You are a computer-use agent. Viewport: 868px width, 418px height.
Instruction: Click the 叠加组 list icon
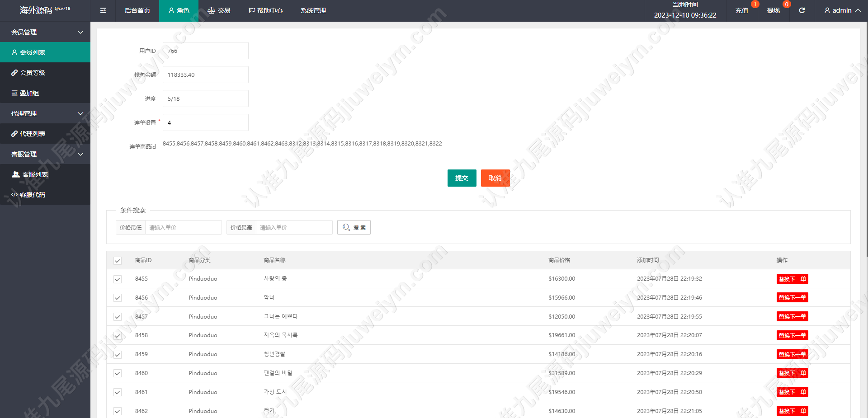14,93
